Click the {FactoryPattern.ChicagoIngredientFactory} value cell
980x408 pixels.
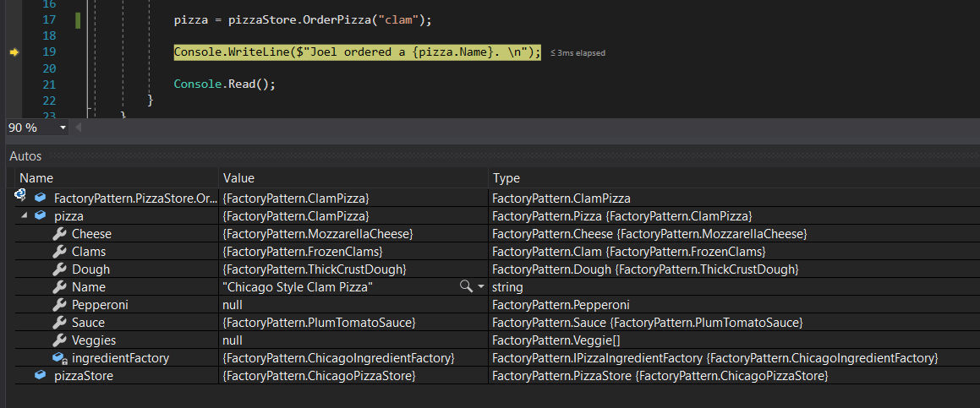(x=353, y=358)
